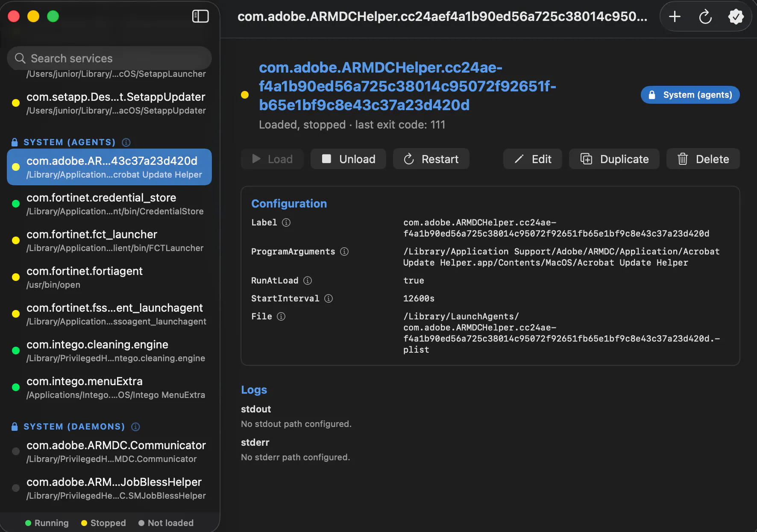The width and height of the screenshot is (757, 532).
Task: Click the Stopped legend entry
Action: click(x=103, y=523)
